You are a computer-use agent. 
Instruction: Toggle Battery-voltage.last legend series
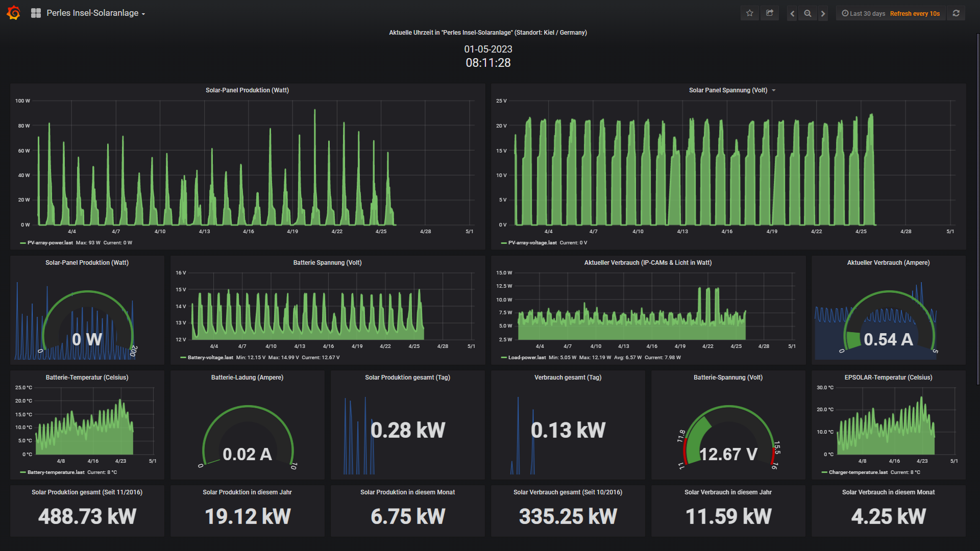(x=210, y=358)
